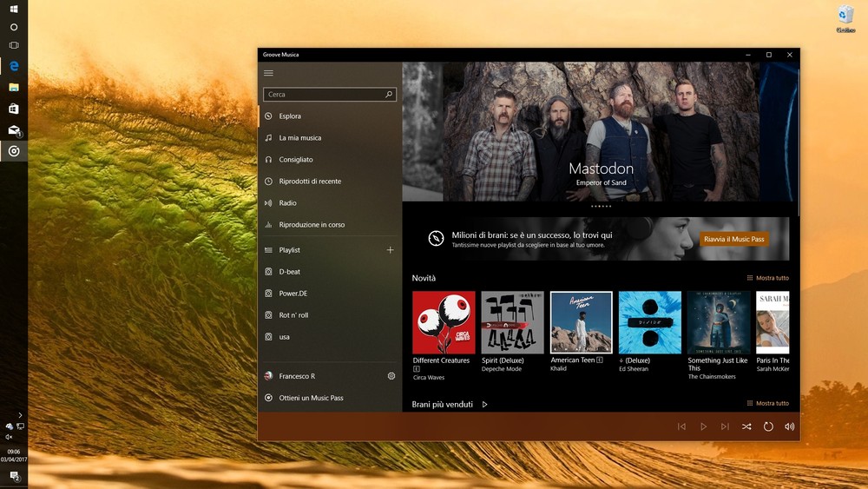The height and width of the screenshot is (489, 868).
Task: Open Windows Start button
Action: pyautogui.click(x=14, y=9)
